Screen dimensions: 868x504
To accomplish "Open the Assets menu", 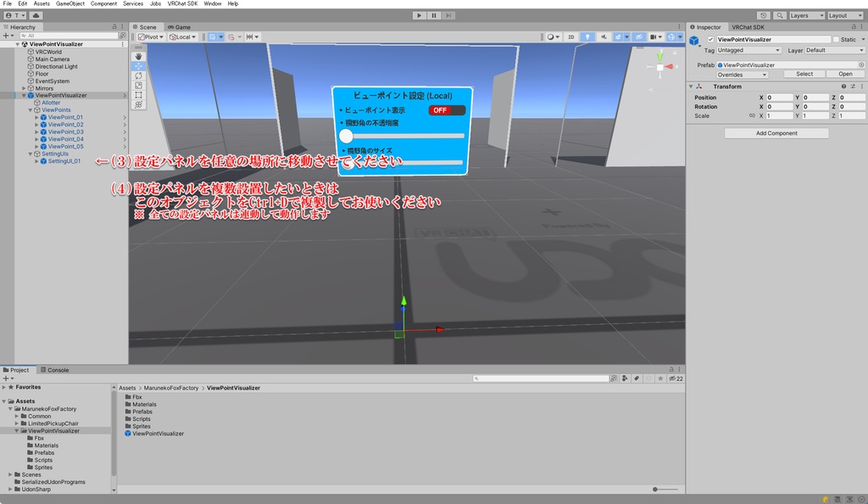I will coord(42,3).
